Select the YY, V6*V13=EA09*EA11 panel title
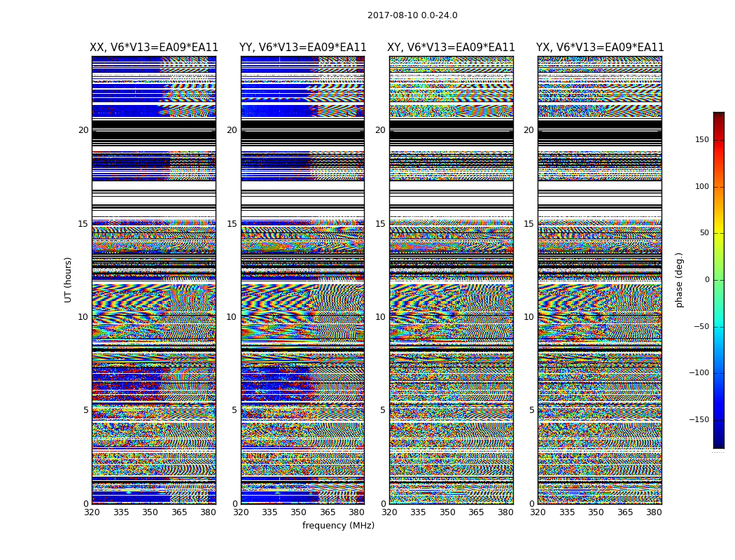 point(303,48)
